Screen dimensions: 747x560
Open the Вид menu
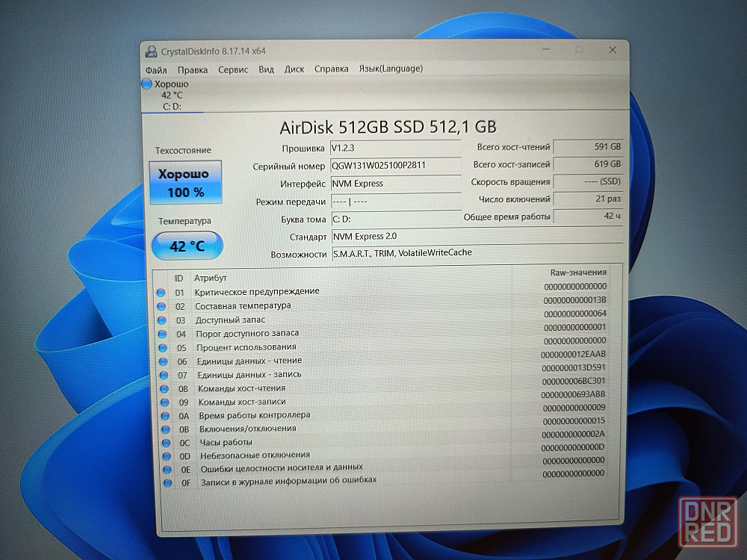(x=266, y=69)
